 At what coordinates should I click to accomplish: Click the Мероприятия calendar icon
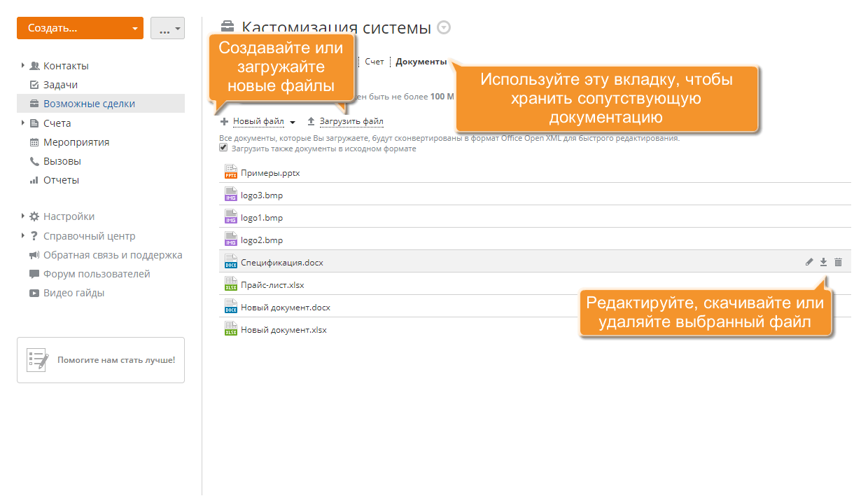click(34, 142)
